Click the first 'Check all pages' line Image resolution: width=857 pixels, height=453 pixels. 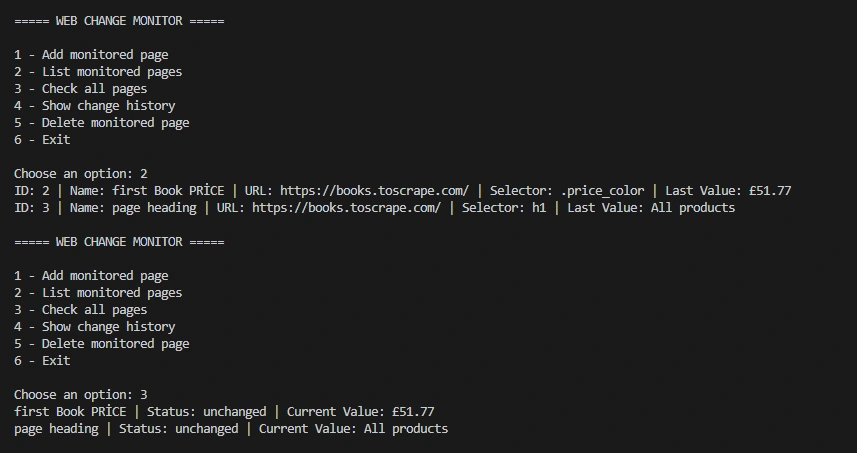point(80,89)
